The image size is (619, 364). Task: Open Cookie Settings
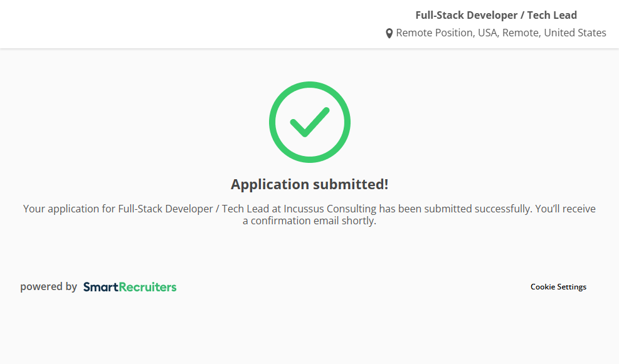[x=558, y=287]
